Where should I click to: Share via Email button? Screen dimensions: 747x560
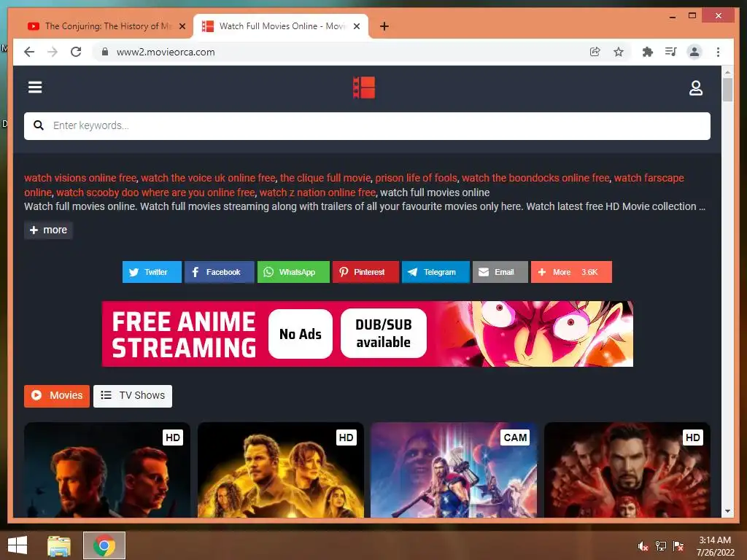(x=500, y=272)
